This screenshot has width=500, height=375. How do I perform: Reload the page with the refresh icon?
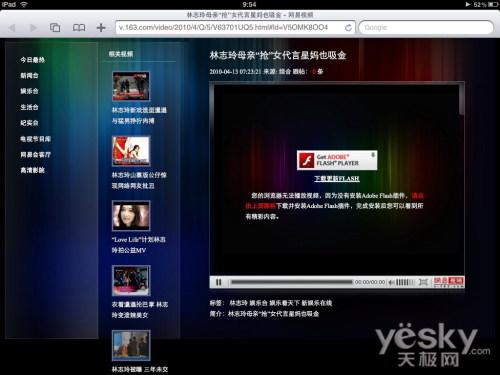click(348, 28)
